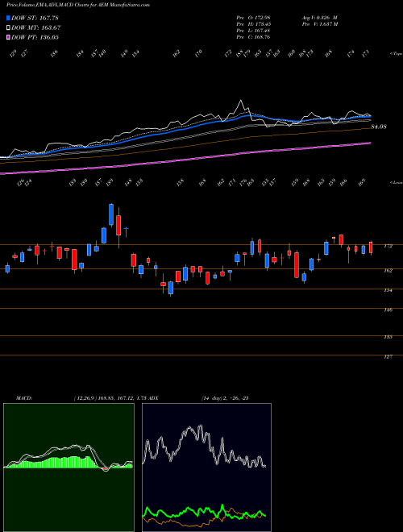
Task: Open the green MACD histogram chart panel
Action: [x=69, y=468]
